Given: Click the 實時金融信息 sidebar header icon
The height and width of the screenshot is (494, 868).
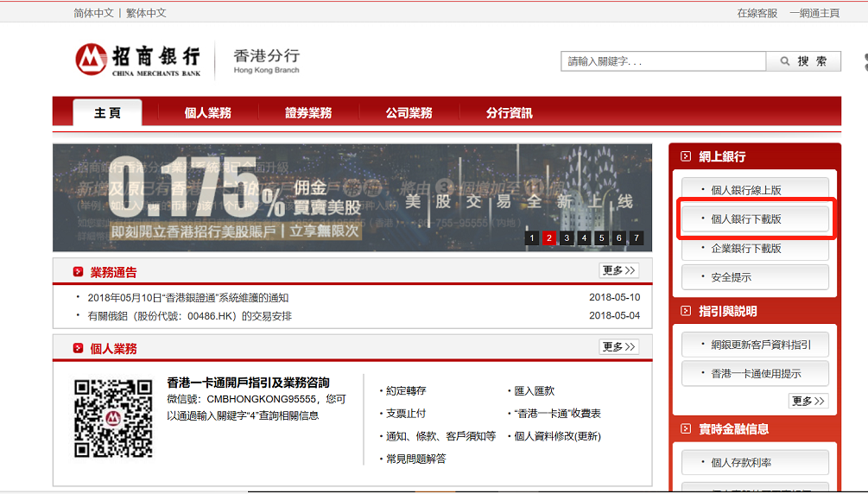Looking at the screenshot, I should (686, 428).
